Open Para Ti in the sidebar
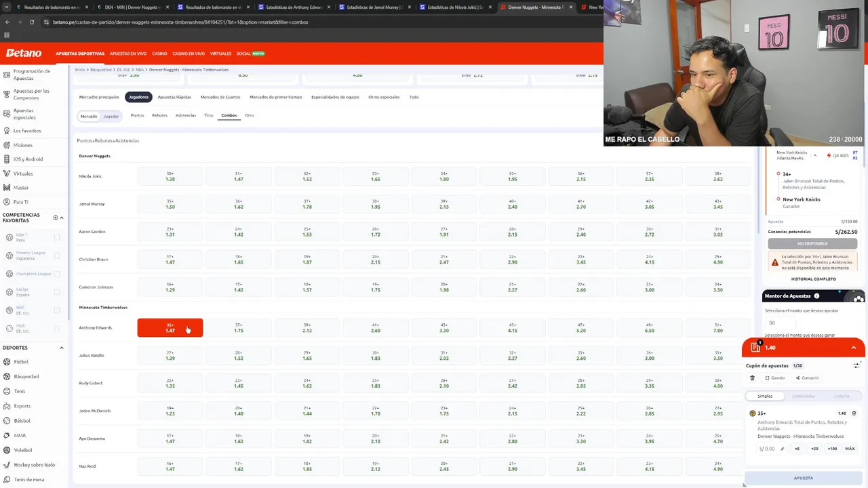Screen dimensions: 868x488 coord(21,202)
